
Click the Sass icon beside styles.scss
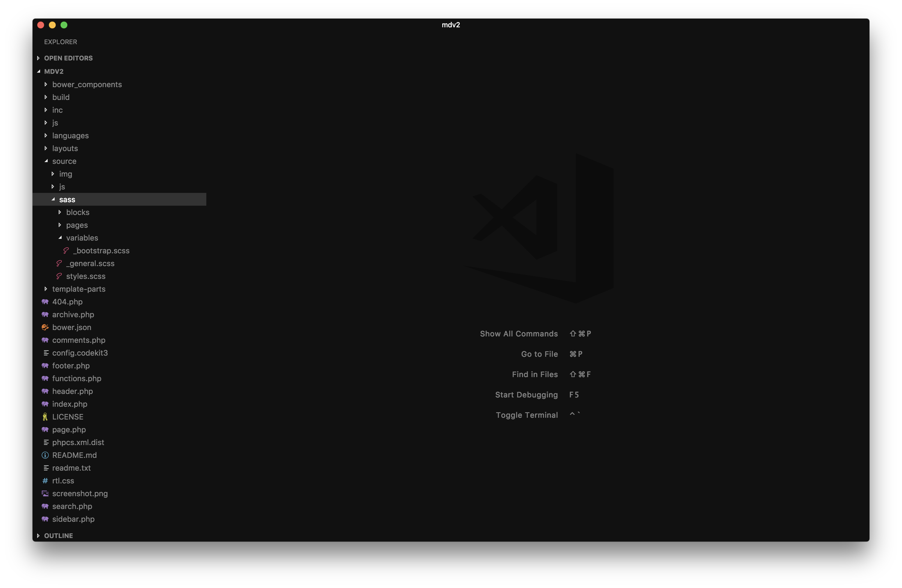click(59, 276)
